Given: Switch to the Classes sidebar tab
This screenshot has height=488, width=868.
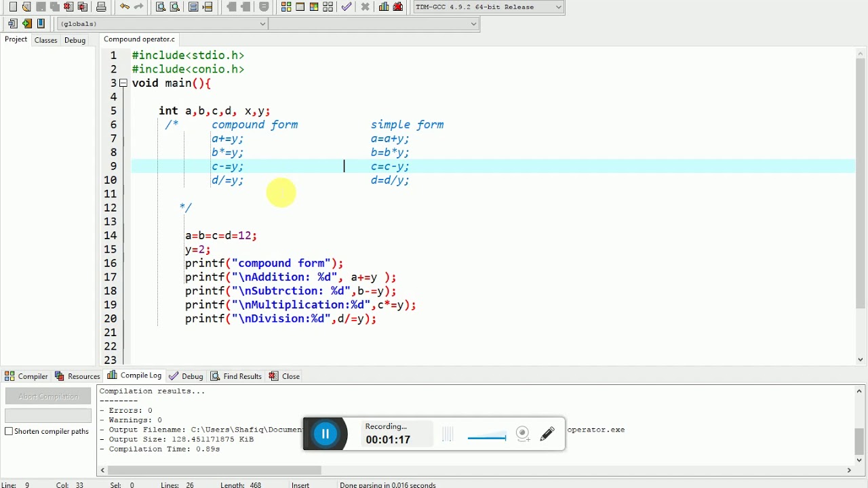Looking at the screenshot, I should 45,40.
